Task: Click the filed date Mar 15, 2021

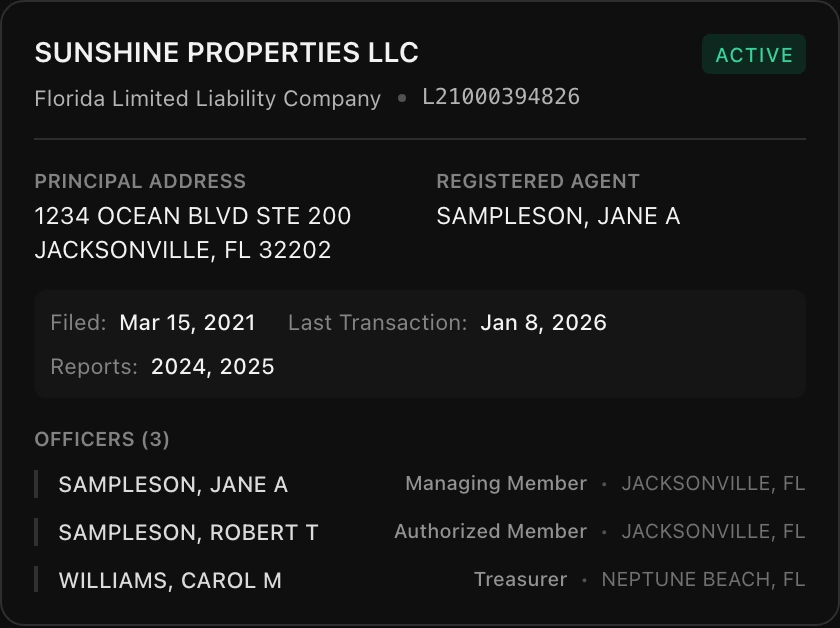Action: click(x=187, y=323)
